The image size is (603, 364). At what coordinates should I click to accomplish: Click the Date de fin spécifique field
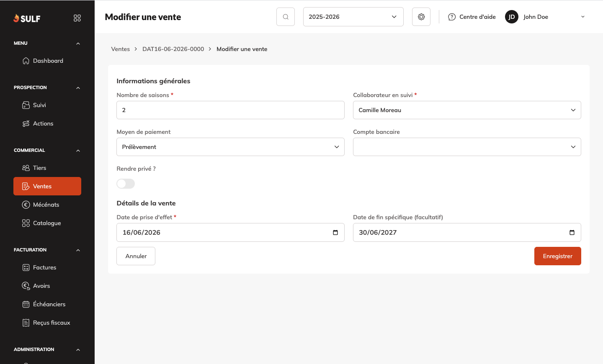tap(467, 232)
